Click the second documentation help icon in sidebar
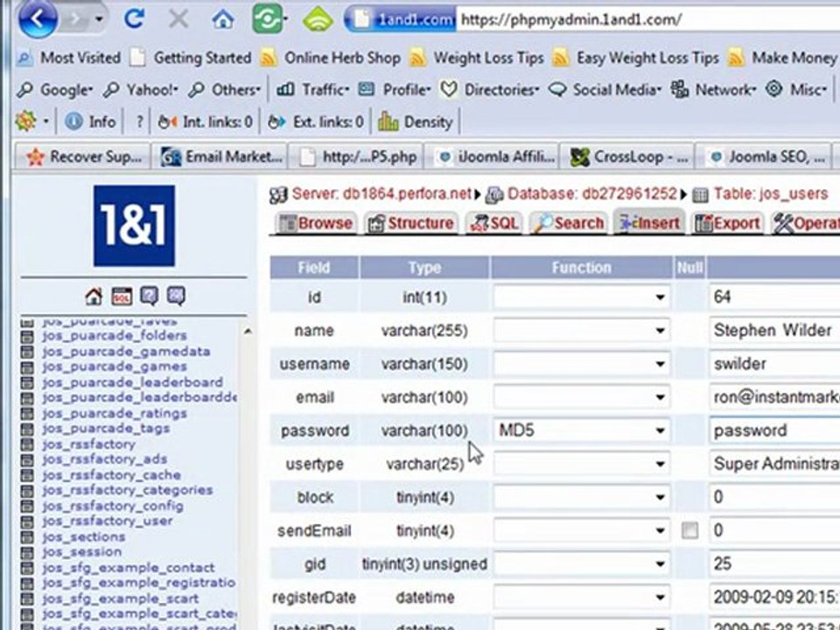Viewport: 840px width, 630px height. click(x=176, y=296)
